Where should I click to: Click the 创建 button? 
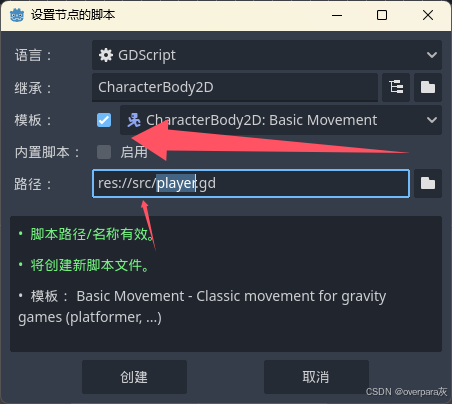tap(134, 377)
